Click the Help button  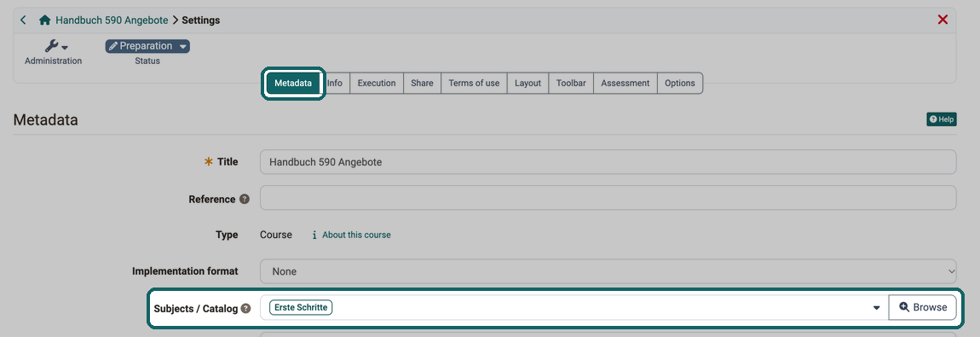pyautogui.click(x=942, y=119)
